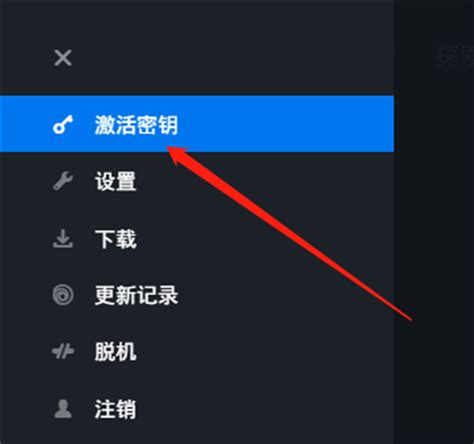
Task: Select the 下载 downloads text label
Action: click(116, 239)
